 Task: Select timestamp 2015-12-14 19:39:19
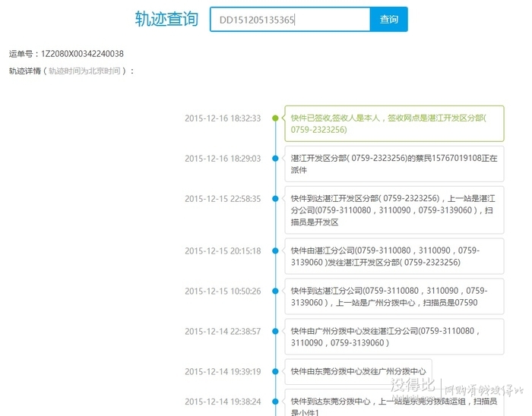223,372
